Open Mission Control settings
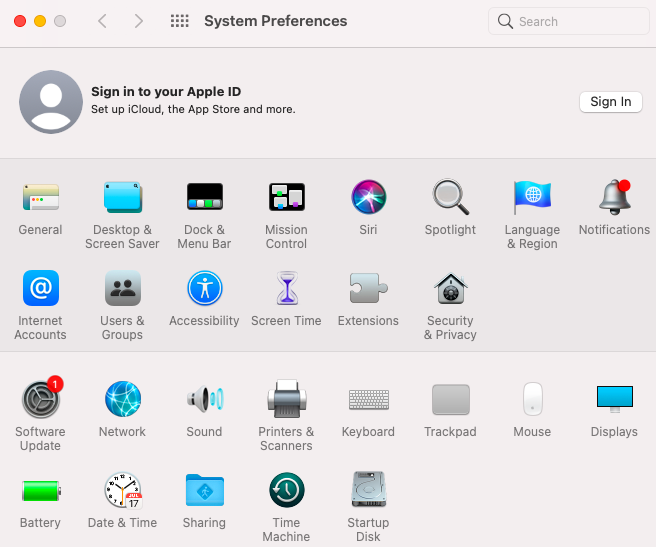 tap(287, 197)
